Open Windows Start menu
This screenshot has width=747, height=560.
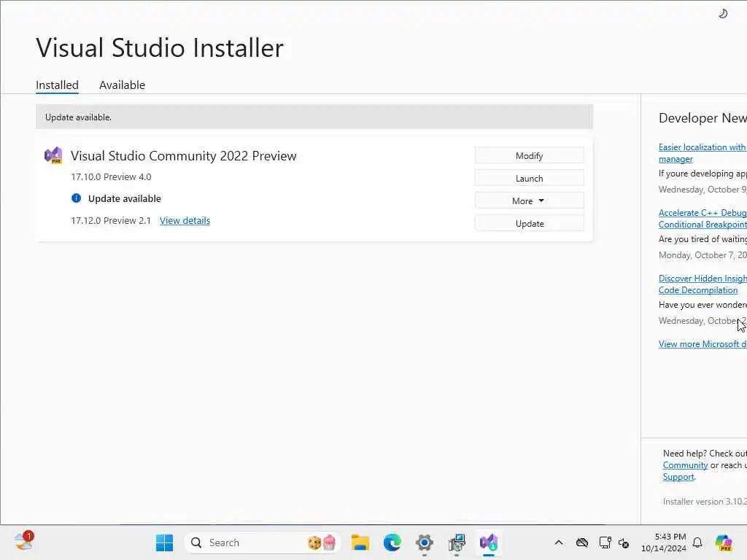pos(164,542)
